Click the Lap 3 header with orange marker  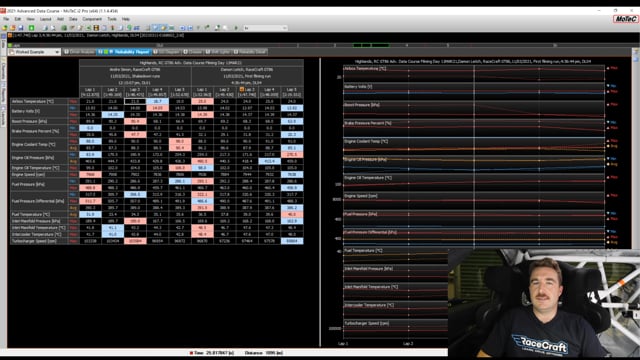point(247,92)
